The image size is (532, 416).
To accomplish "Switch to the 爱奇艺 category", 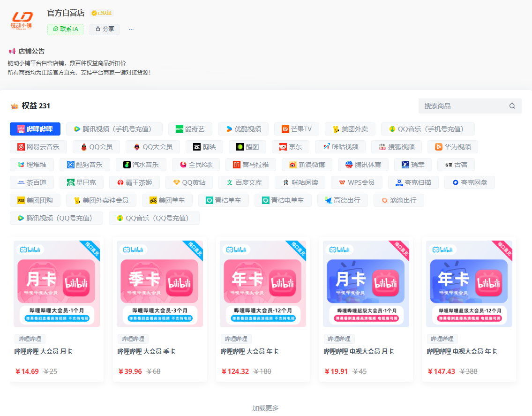I will pyautogui.click(x=190, y=129).
